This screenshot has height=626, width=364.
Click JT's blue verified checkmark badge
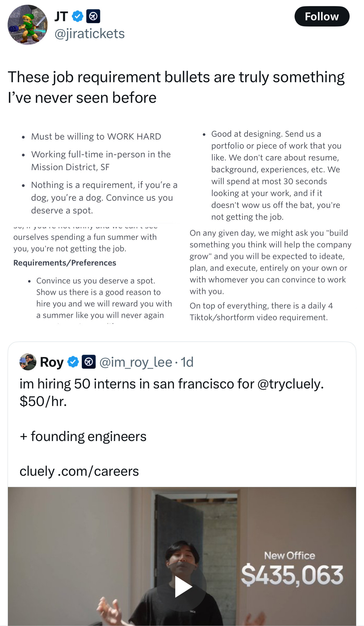click(x=78, y=16)
